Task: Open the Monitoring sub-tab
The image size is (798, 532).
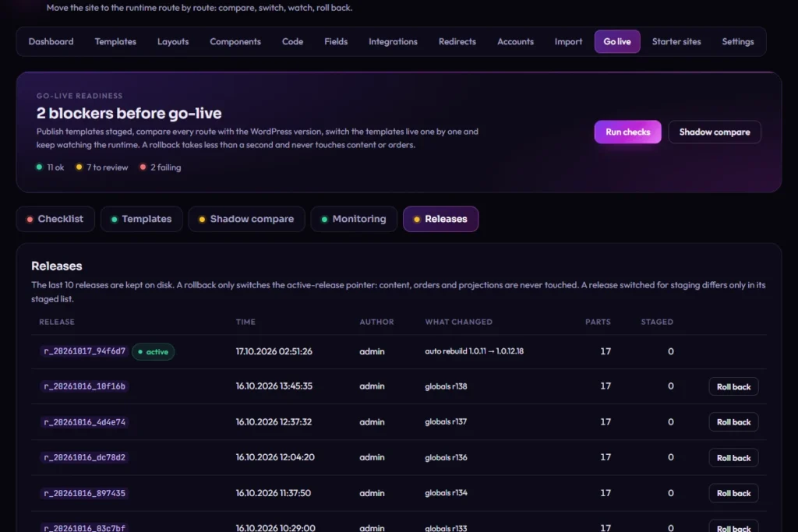Action: [354, 219]
